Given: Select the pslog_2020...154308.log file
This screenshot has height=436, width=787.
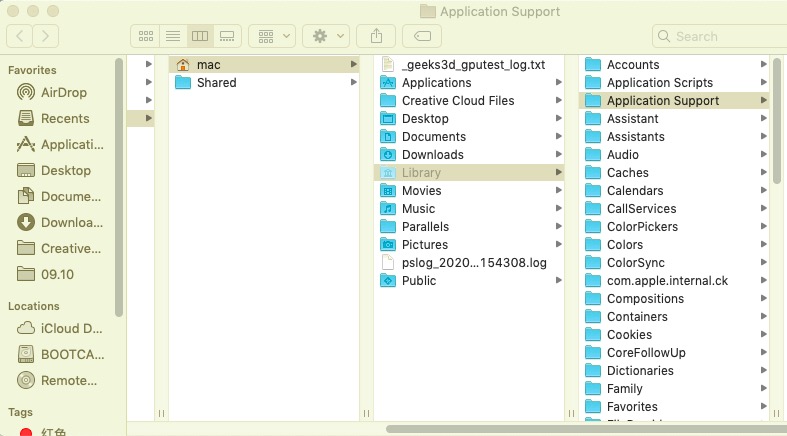Looking at the screenshot, I should 469,263.
